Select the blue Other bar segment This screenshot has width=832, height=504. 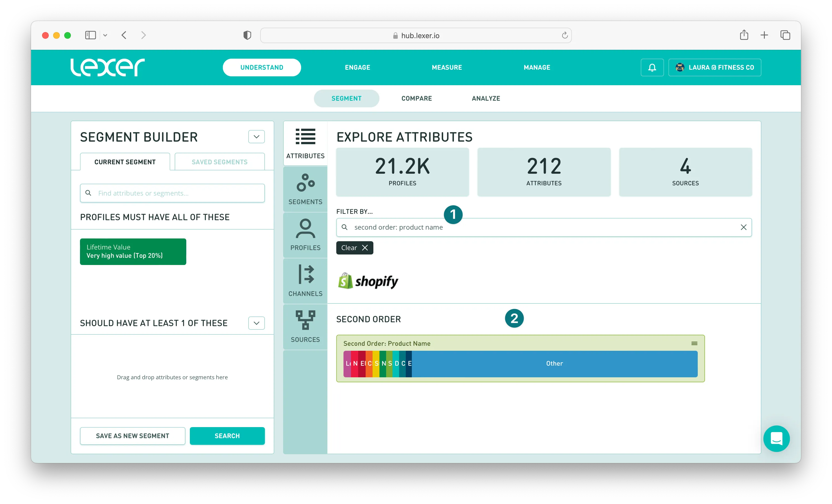pyautogui.click(x=554, y=363)
